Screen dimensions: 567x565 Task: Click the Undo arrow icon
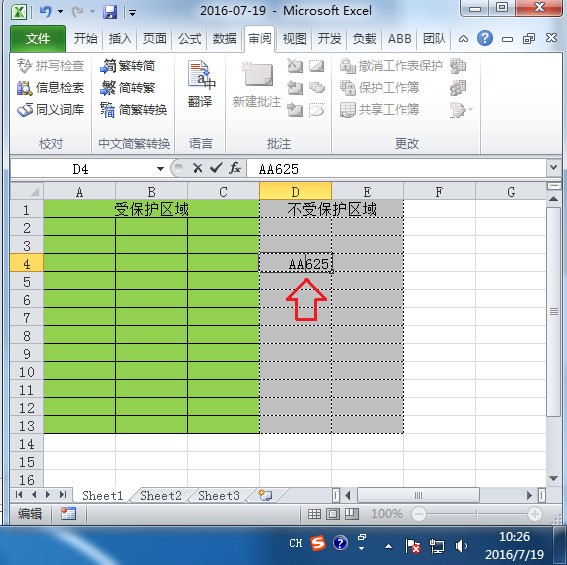pos(46,12)
